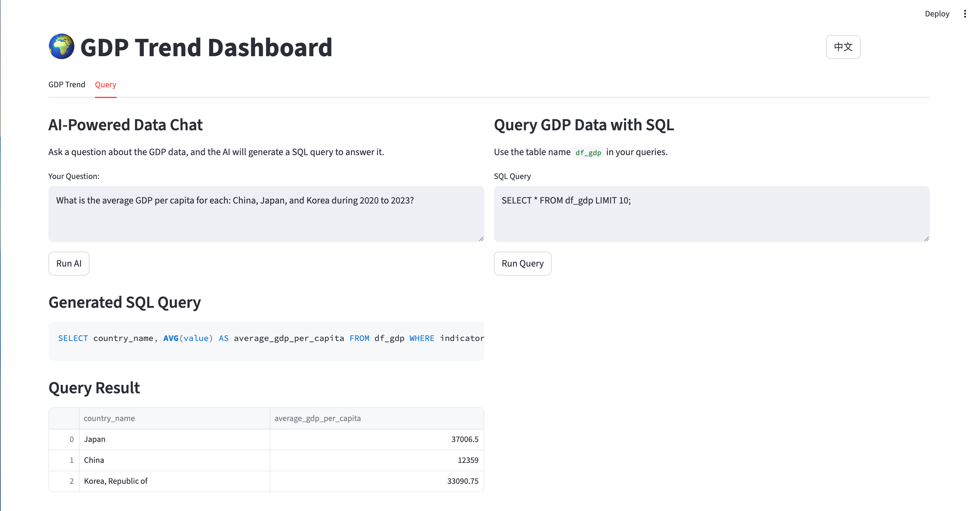Click the Question box resize handle
The height and width of the screenshot is (511, 980).
[481, 239]
